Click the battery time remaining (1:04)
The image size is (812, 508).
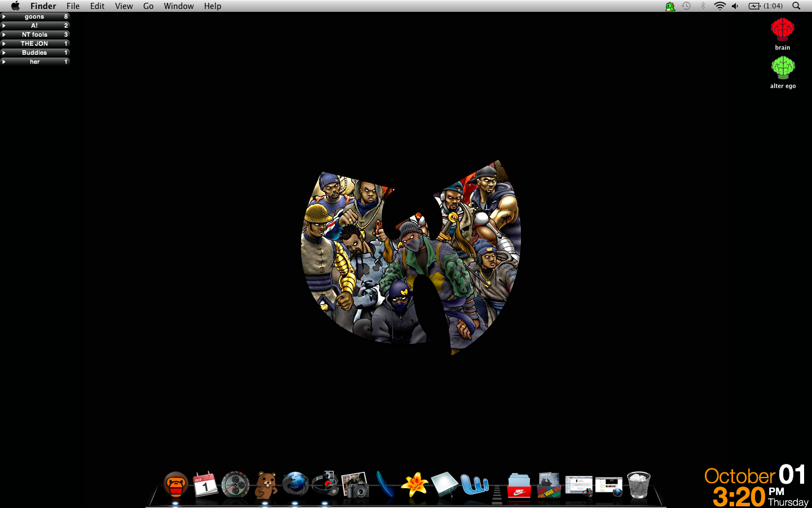click(773, 6)
